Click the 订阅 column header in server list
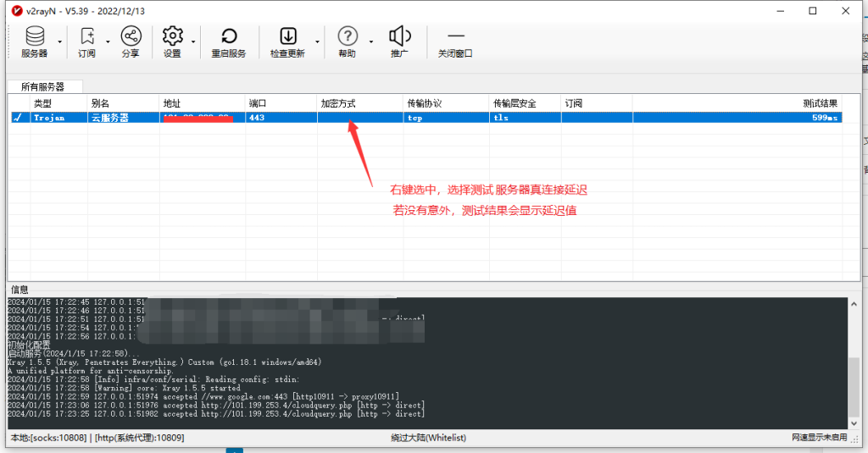868x453 pixels. 597,103
